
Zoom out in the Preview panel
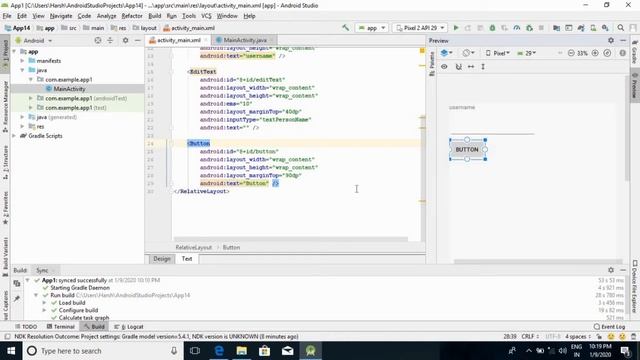click(x=571, y=53)
